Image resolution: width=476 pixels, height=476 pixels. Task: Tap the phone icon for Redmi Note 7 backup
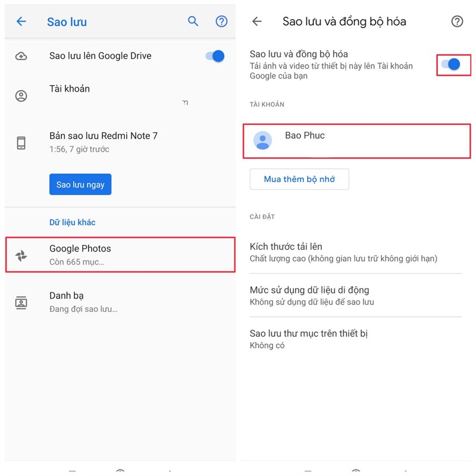pos(21,143)
